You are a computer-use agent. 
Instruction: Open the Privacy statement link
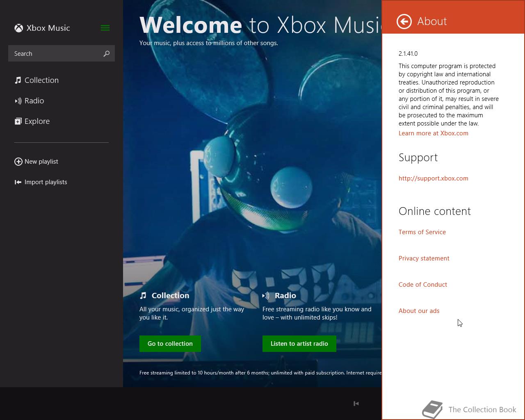coord(424,258)
